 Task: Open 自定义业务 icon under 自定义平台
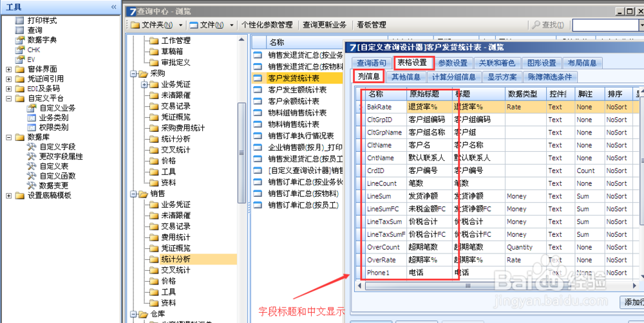[32, 108]
